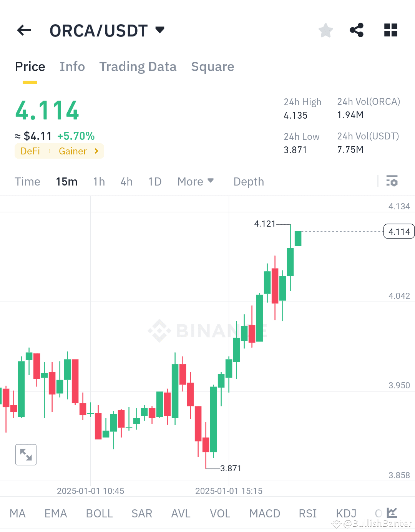The height and width of the screenshot is (532, 415).
Task: Open the More timeframe dropdown
Action: 196,181
